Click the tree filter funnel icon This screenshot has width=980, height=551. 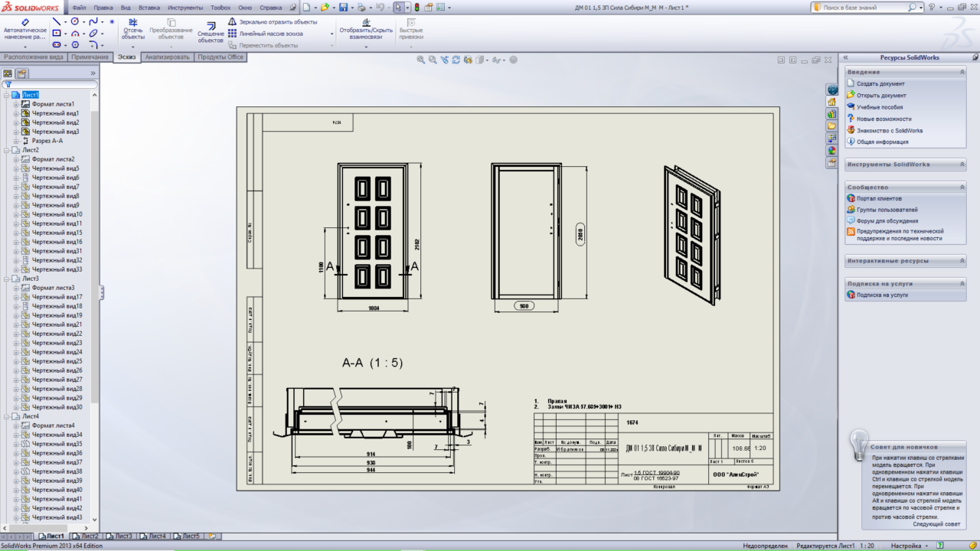8,85
